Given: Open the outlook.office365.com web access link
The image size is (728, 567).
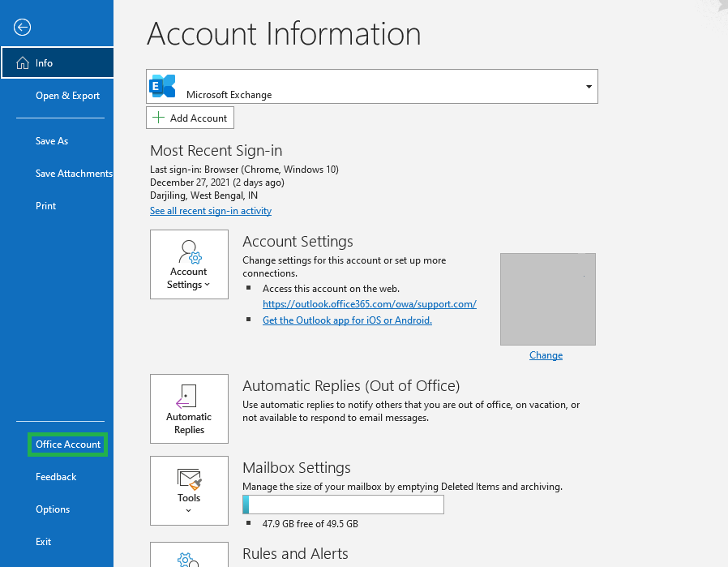Looking at the screenshot, I should pyautogui.click(x=370, y=304).
